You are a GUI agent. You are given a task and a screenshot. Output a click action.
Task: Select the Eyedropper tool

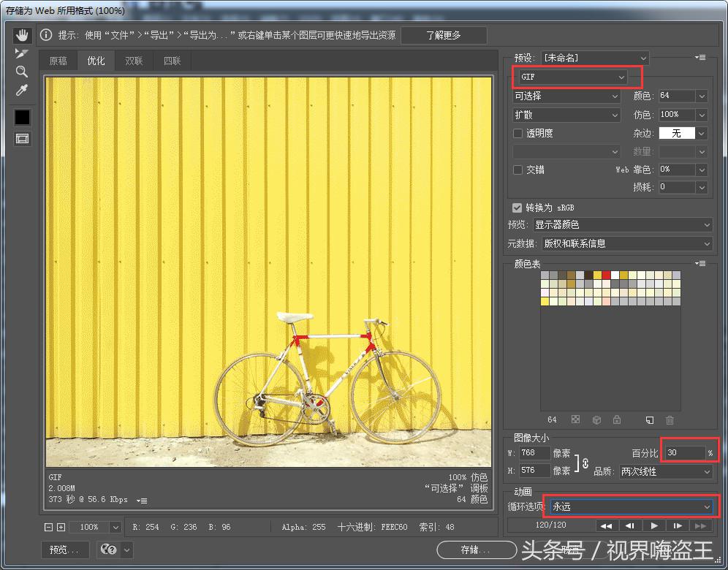(x=22, y=90)
